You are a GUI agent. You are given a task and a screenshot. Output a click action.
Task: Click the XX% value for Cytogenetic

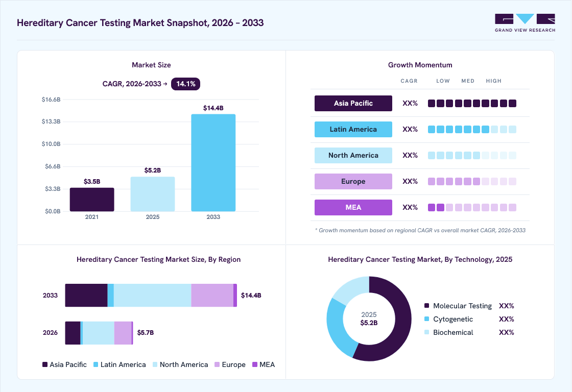(506, 319)
